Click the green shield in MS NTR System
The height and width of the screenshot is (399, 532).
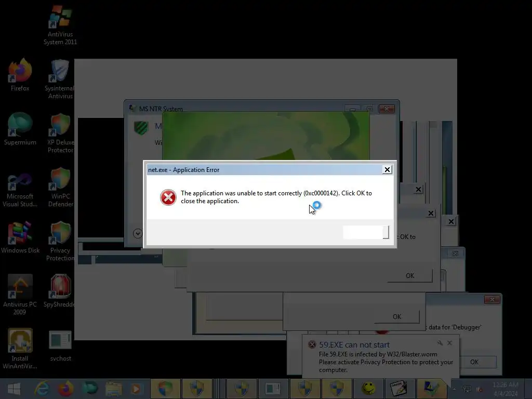click(x=141, y=128)
